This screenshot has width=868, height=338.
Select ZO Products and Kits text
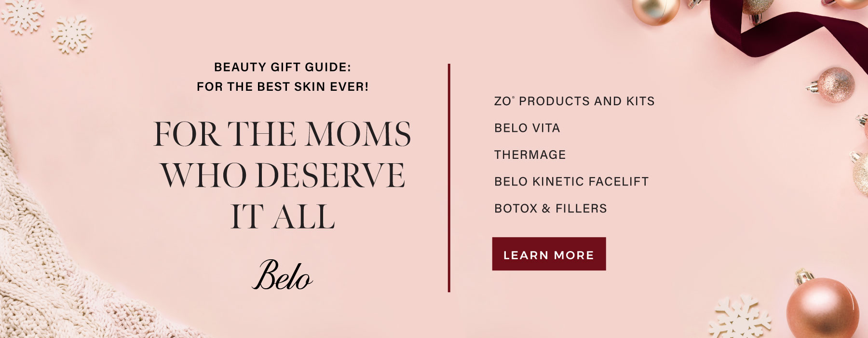[574, 101]
